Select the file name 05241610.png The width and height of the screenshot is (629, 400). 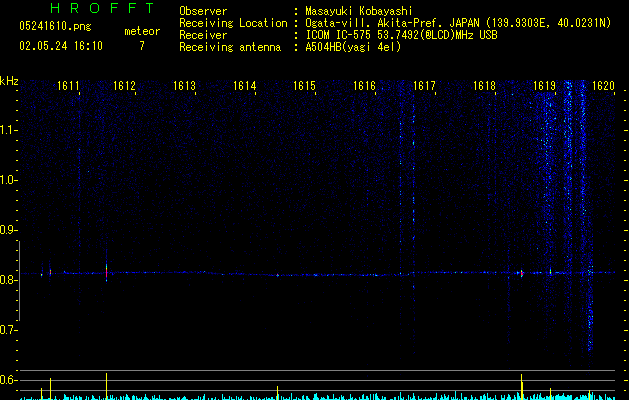click(x=55, y=26)
